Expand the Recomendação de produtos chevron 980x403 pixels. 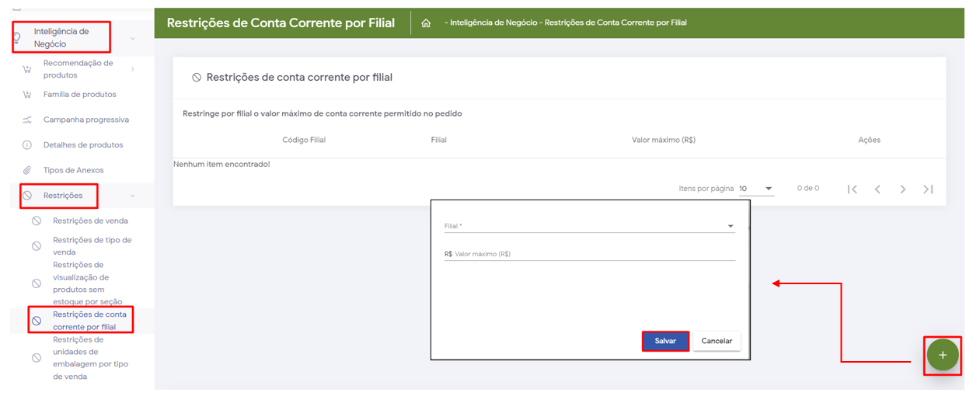tap(132, 69)
